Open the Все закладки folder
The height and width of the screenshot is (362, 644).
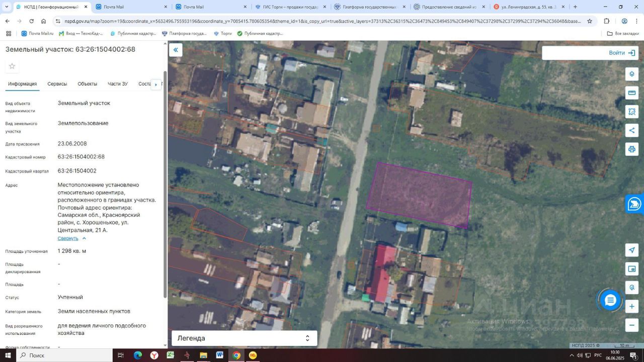[x=623, y=34]
